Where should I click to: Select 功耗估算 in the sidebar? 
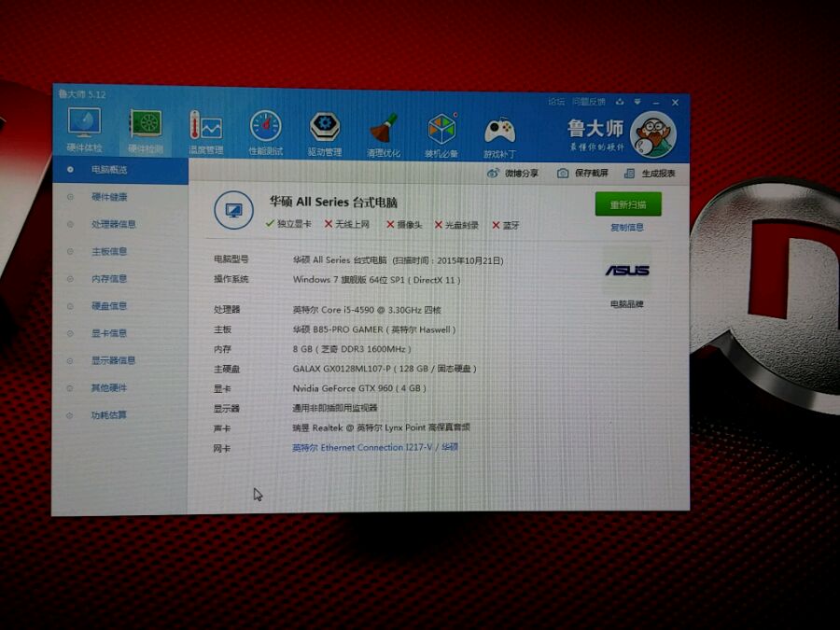pos(109,415)
